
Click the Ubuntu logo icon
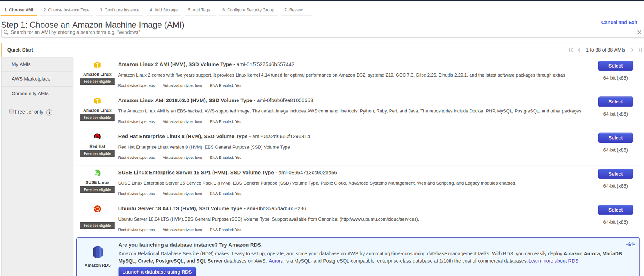pos(97,209)
